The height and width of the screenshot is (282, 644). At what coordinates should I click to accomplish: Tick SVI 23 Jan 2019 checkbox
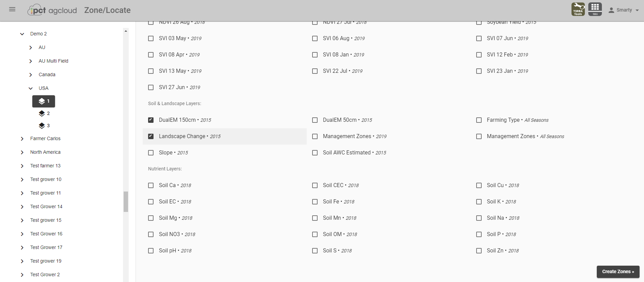[x=479, y=71]
